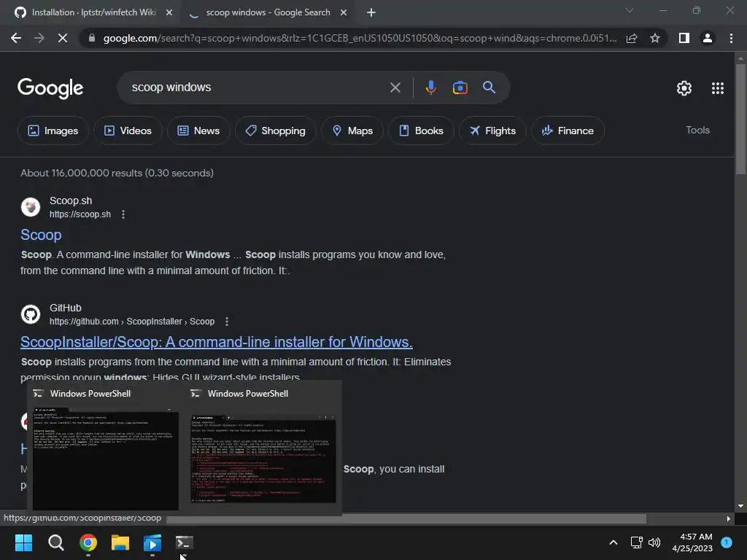The height and width of the screenshot is (560, 747).
Task: Click the forward navigation arrow
Action: point(39,38)
